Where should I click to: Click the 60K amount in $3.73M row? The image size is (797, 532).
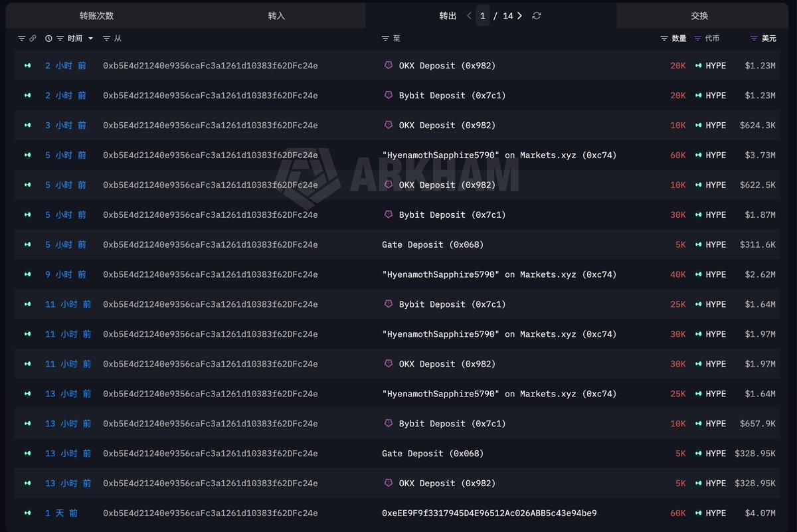click(x=677, y=155)
